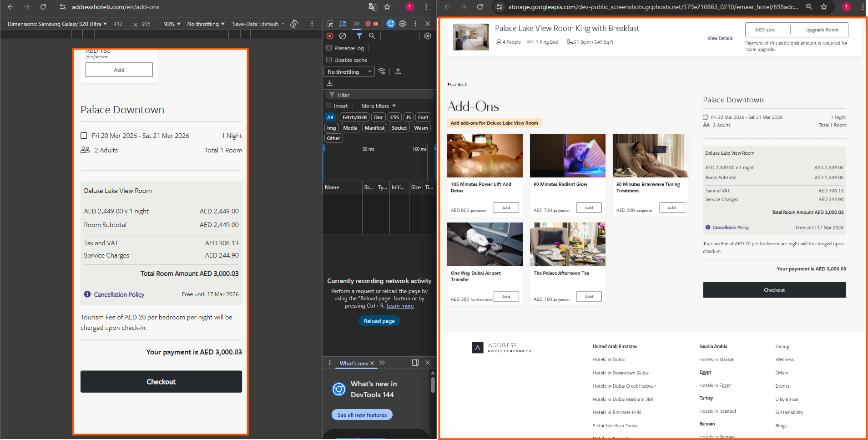Open the translate page icon
Viewport: 868px width, 440px height.
point(372,7)
